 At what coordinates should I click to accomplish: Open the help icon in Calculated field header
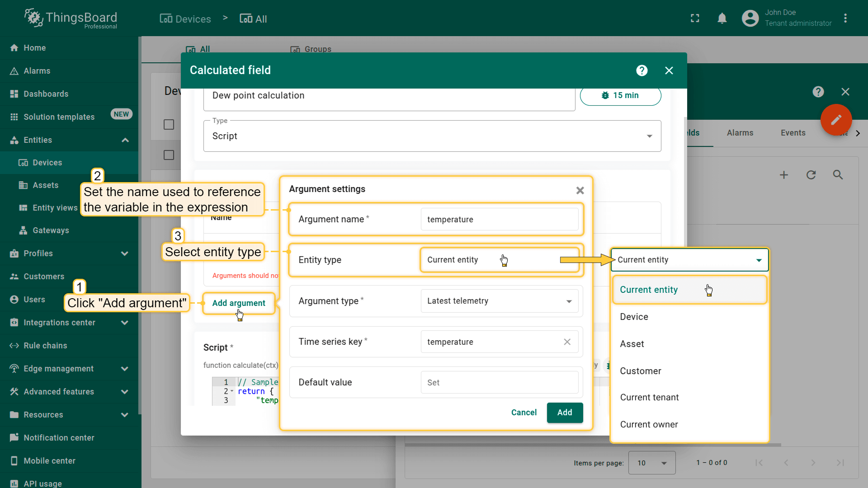642,70
